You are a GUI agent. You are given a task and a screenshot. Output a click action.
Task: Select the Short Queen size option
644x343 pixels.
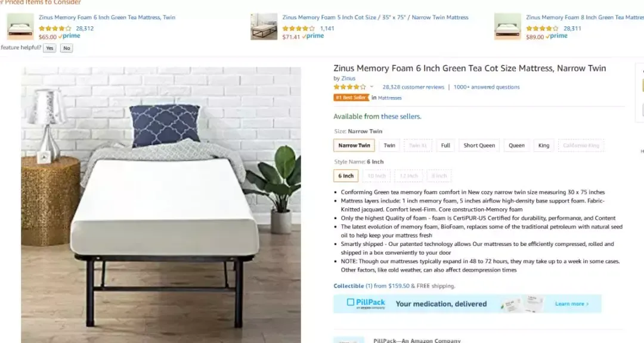479,145
